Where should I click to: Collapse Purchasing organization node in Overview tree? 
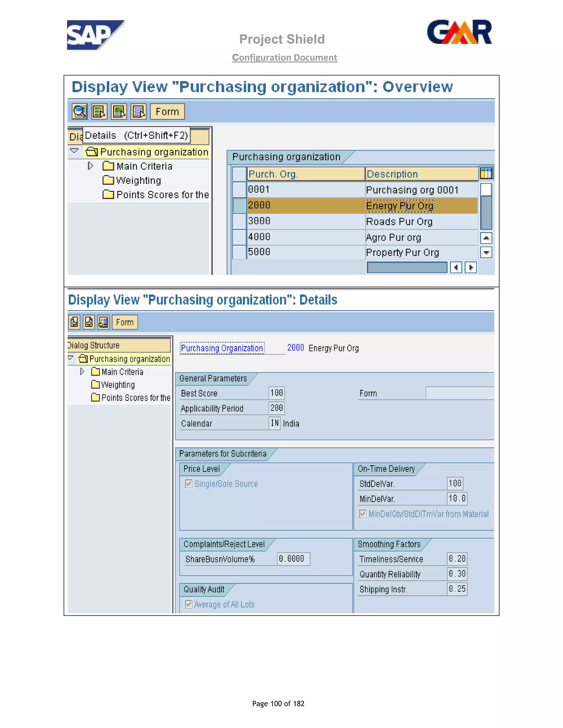[74, 151]
